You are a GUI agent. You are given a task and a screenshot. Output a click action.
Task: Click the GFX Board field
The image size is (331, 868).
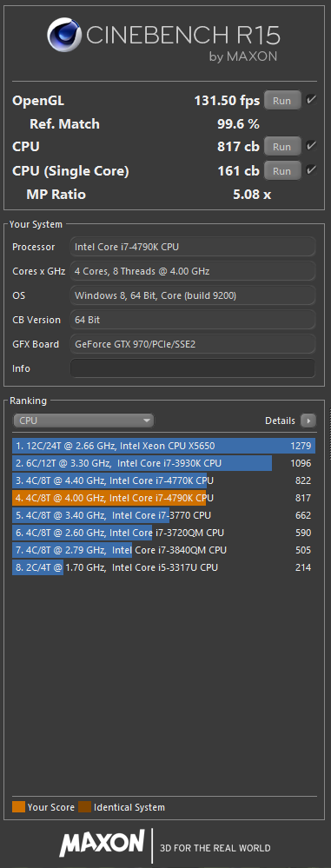[x=193, y=344]
